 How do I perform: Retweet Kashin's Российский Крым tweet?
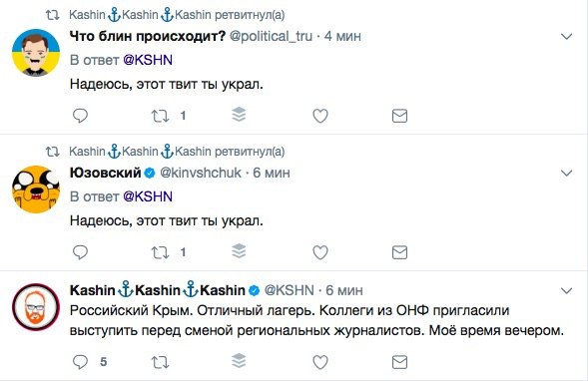[x=160, y=362]
